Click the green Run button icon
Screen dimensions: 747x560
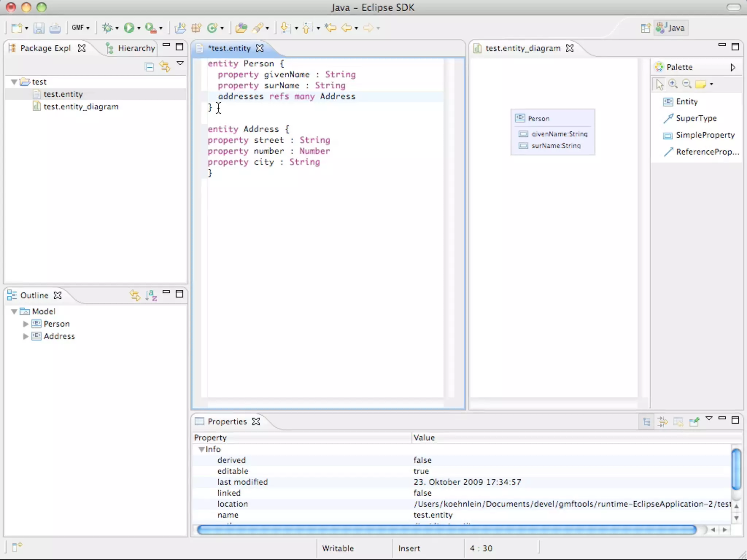point(129,28)
